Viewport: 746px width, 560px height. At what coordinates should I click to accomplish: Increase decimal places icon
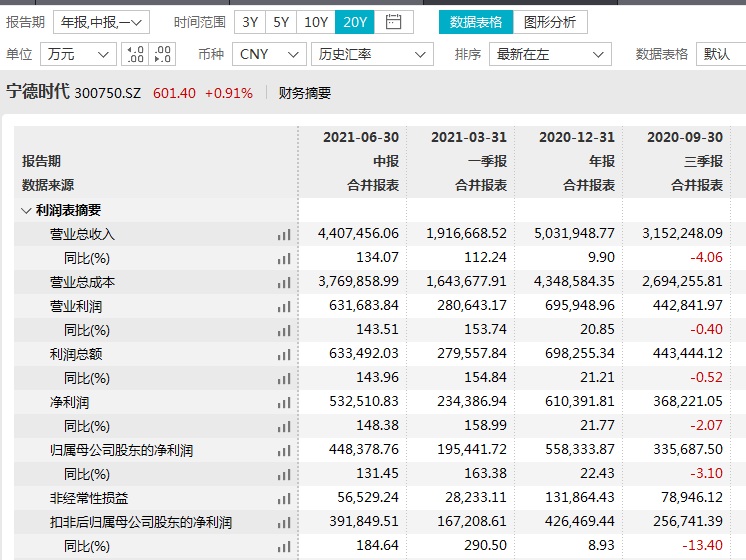tap(135, 54)
